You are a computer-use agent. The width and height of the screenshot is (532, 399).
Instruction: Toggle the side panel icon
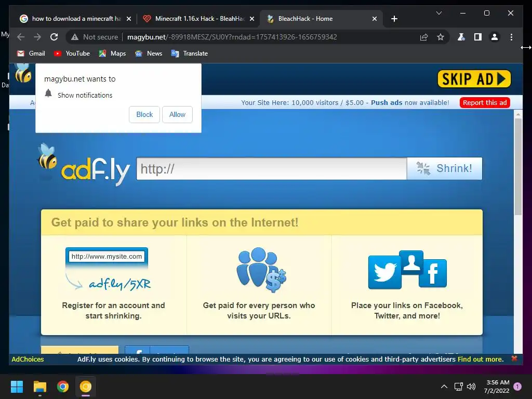(x=478, y=37)
